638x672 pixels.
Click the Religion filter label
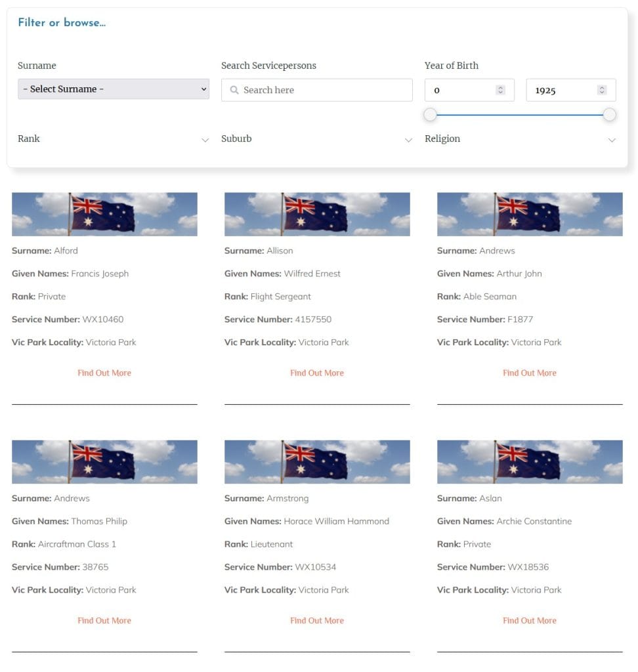[442, 139]
